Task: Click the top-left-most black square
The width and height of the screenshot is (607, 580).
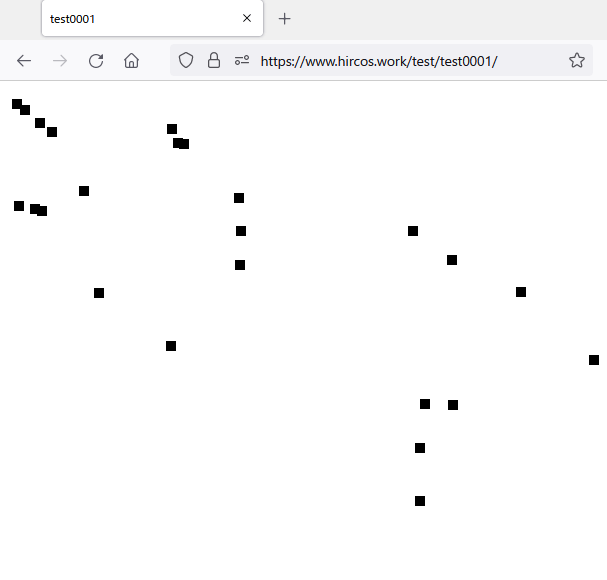Action: point(17,104)
